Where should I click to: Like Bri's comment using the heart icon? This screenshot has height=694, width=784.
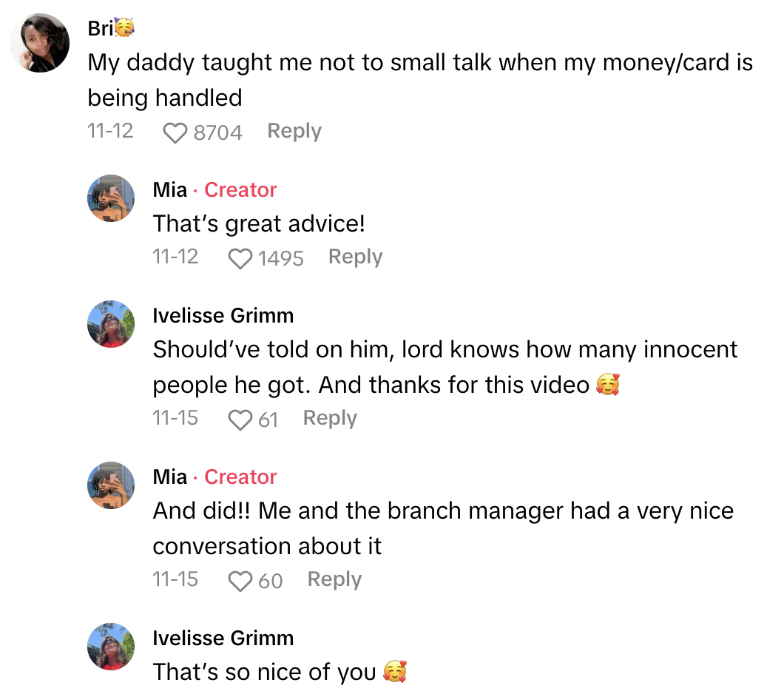coord(175,130)
